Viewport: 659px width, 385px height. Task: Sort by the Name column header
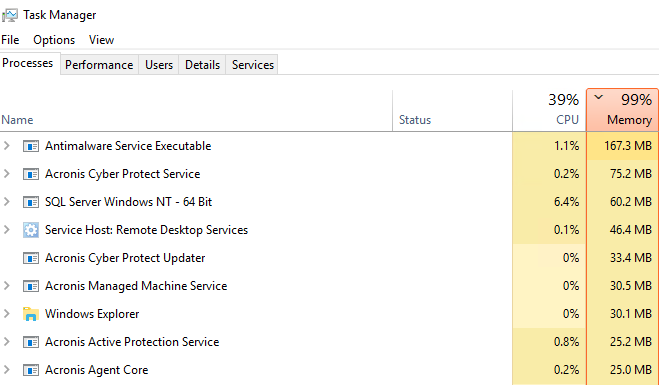click(x=17, y=120)
